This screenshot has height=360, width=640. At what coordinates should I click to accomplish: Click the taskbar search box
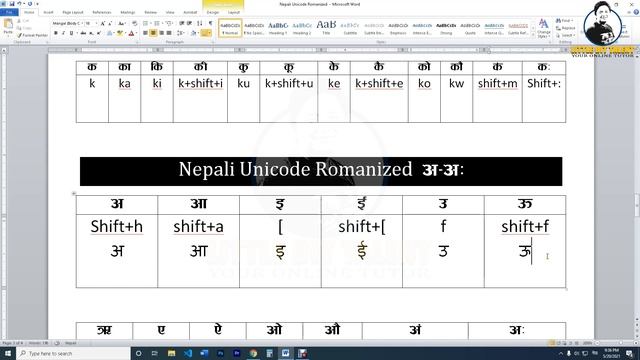73,353
